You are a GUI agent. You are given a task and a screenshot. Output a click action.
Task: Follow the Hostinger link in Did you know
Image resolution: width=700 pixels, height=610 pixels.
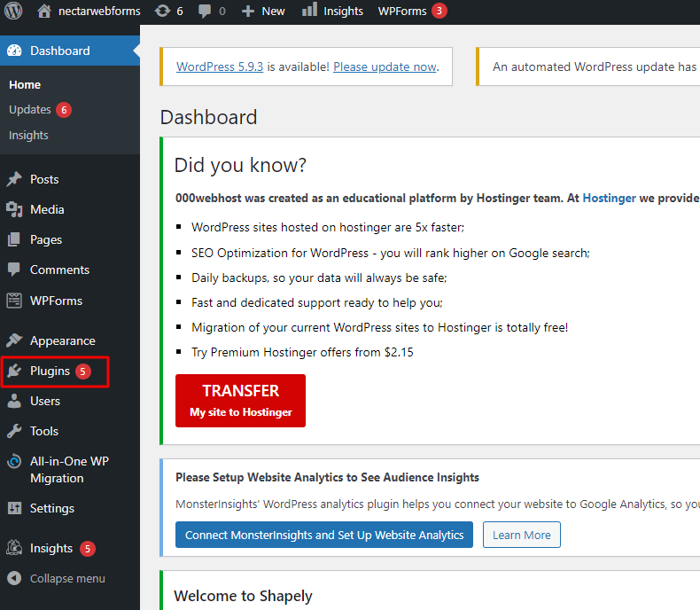tap(609, 198)
